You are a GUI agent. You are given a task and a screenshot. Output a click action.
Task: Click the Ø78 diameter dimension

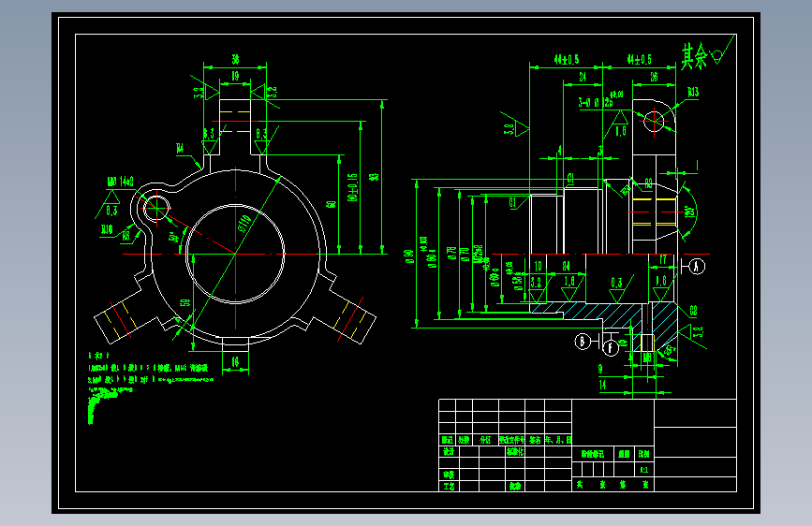[x=451, y=253]
